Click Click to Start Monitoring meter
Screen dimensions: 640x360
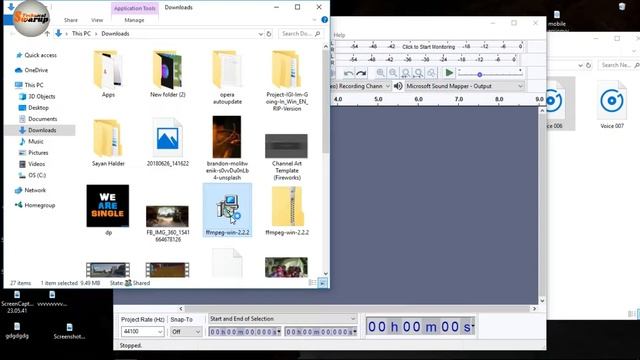428,47
